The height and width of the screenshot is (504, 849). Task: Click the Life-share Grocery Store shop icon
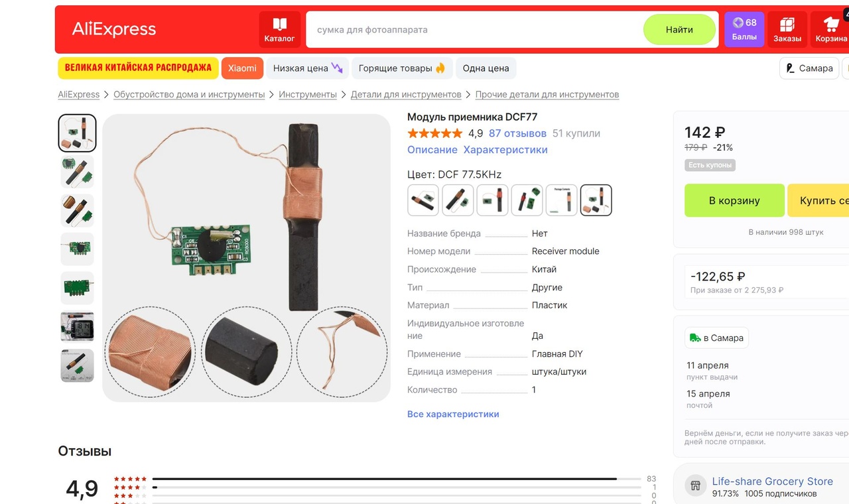695,485
